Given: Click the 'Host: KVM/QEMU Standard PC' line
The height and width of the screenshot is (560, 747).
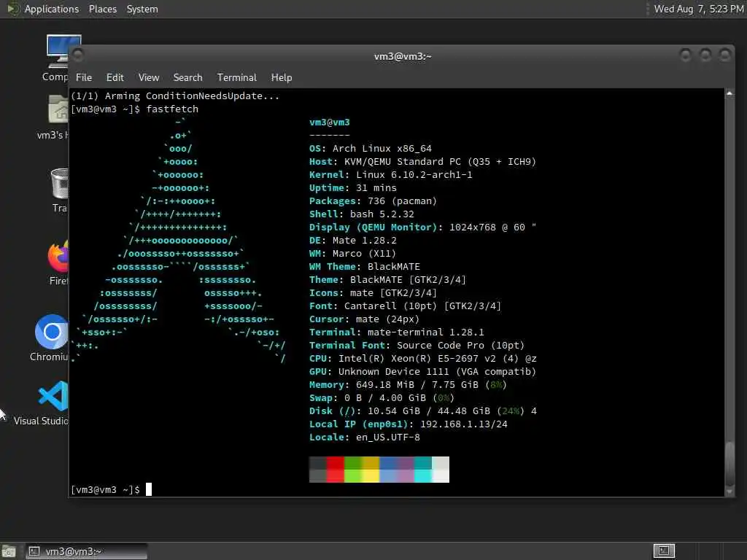Looking at the screenshot, I should 422,162.
